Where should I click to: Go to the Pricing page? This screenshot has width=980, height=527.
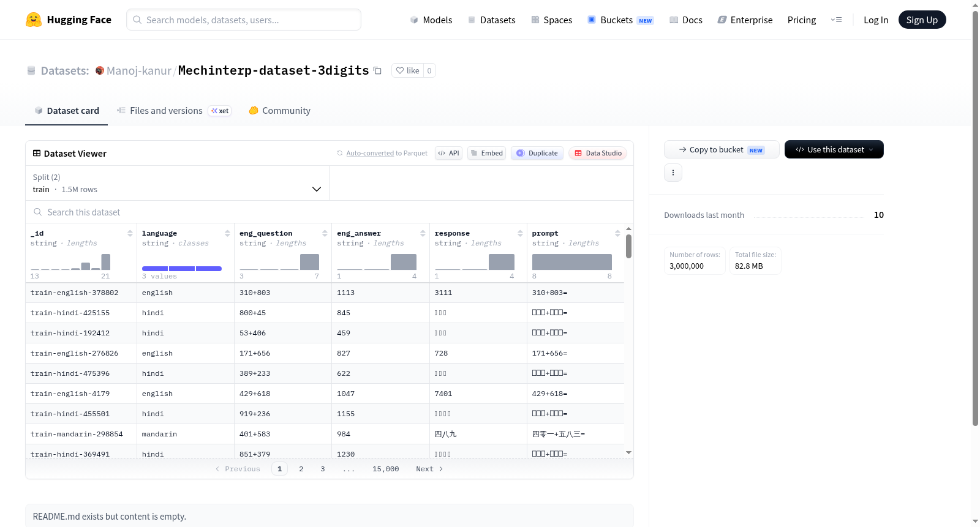tap(802, 20)
